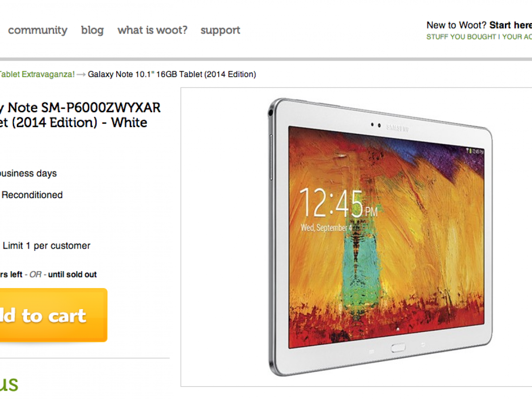
Task: Visit the support section
Action: pos(220,31)
